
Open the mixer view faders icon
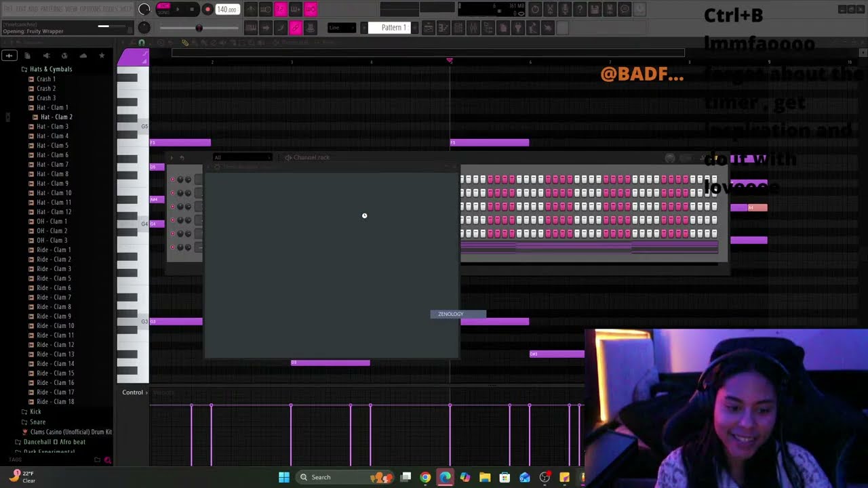pos(473,28)
